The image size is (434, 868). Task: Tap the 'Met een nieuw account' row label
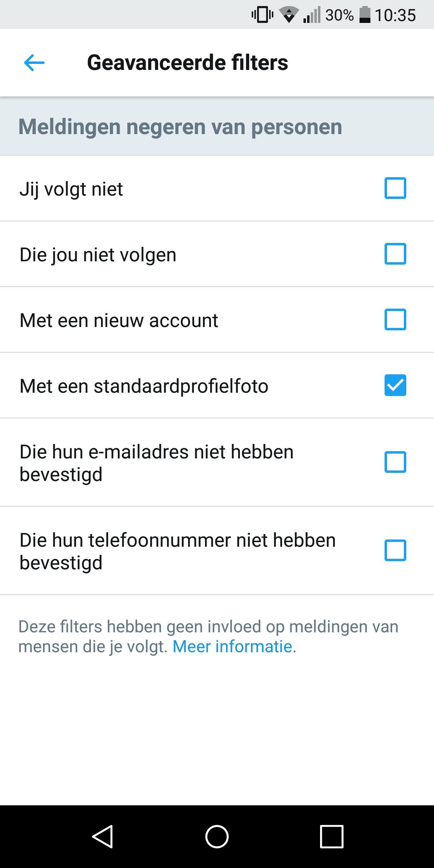coord(119,320)
